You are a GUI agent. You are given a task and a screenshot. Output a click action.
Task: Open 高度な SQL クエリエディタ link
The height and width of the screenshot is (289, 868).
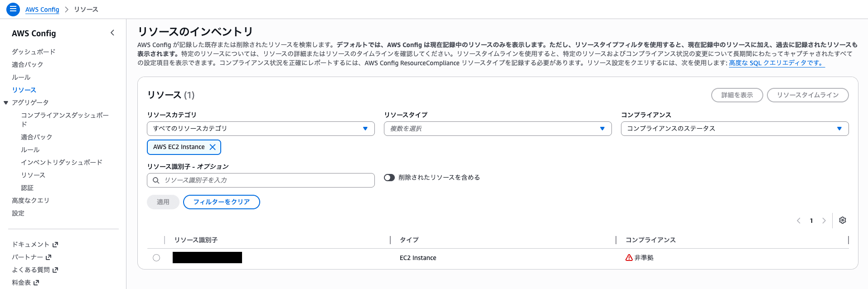coord(777,63)
